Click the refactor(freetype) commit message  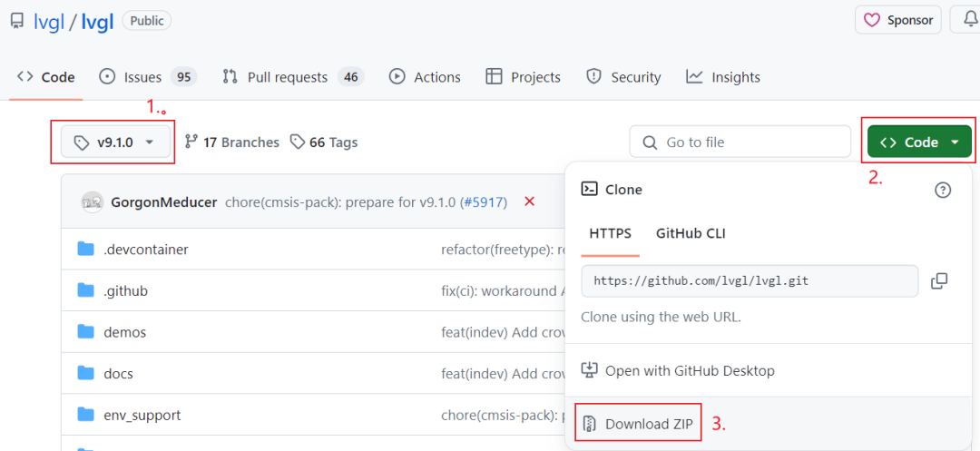point(503,250)
